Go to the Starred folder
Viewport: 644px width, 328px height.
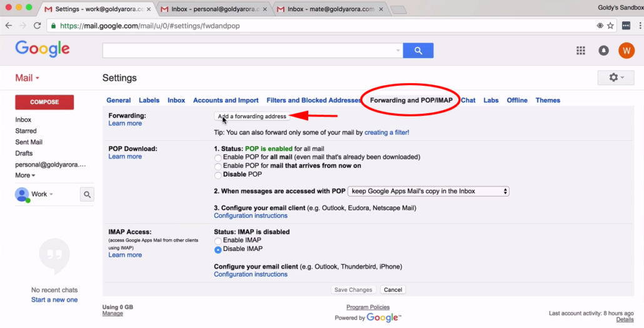click(x=26, y=131)
